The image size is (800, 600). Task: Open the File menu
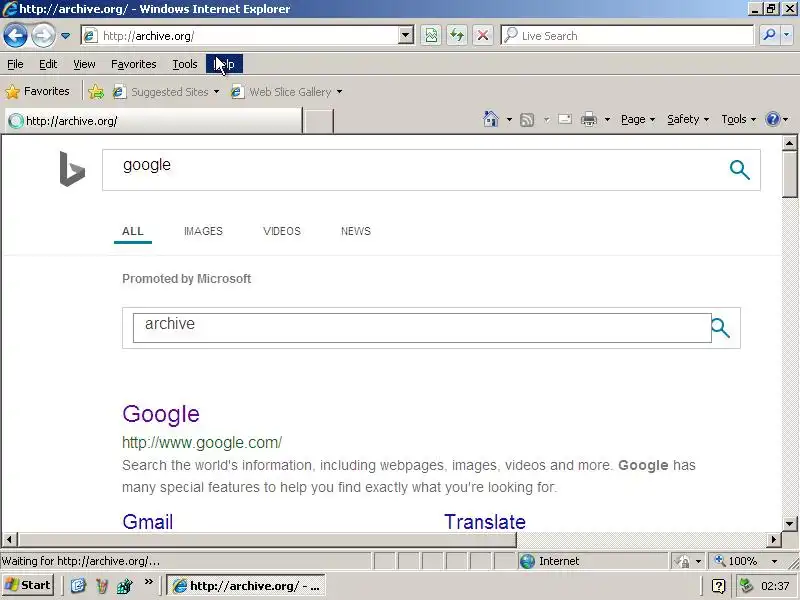tap(15, 64)
